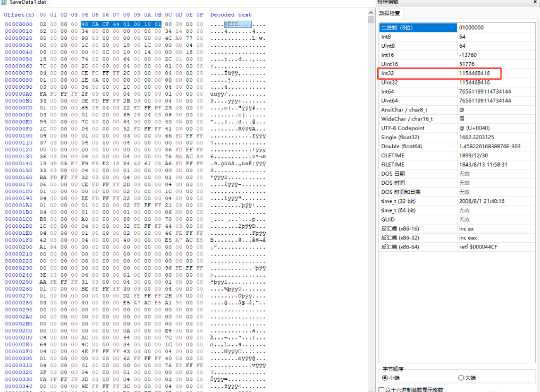This screenshot has width=540, height=392.
Task: Select the UInt64 row label
Action: [390, 101]
